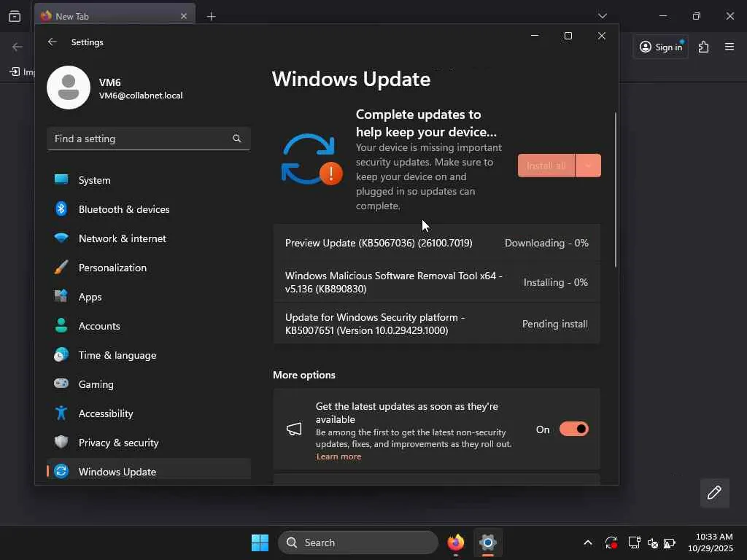Open the Firefox extensions puzzle icon

(704, 47)
